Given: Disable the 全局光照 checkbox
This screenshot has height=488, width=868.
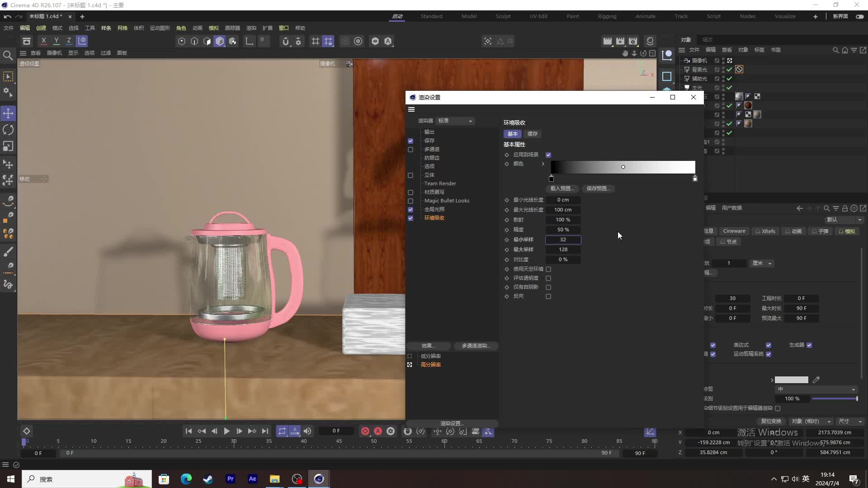Looking at the screenshot, I should click(x=410, y=210).
